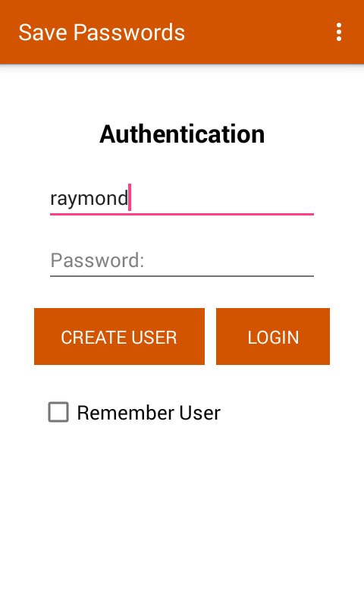Screen dimensions: 364x607
Task: Click the Authentication heading
Action: coord(182,134)
